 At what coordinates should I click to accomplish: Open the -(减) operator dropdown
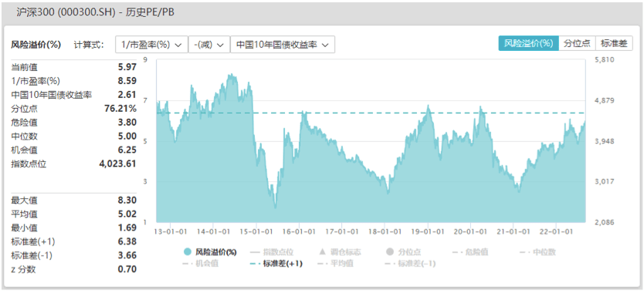209,45
